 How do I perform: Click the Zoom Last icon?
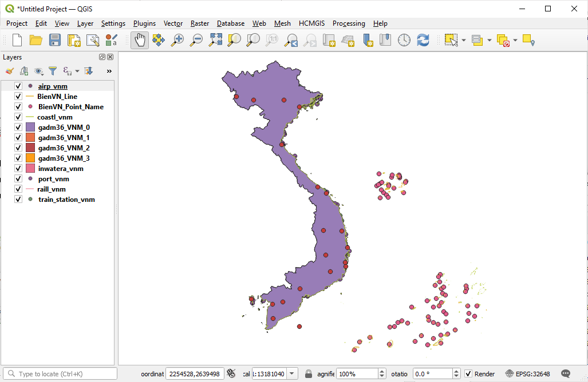point(291,40)
